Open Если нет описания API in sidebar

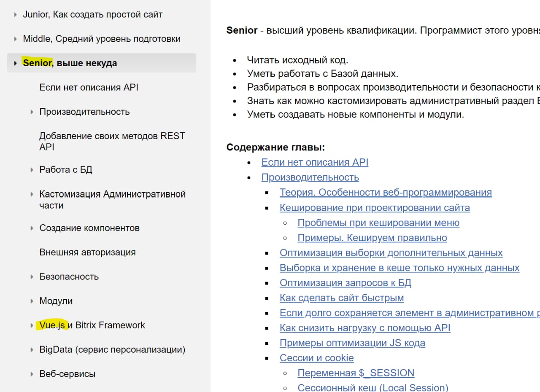click(89, 87)
